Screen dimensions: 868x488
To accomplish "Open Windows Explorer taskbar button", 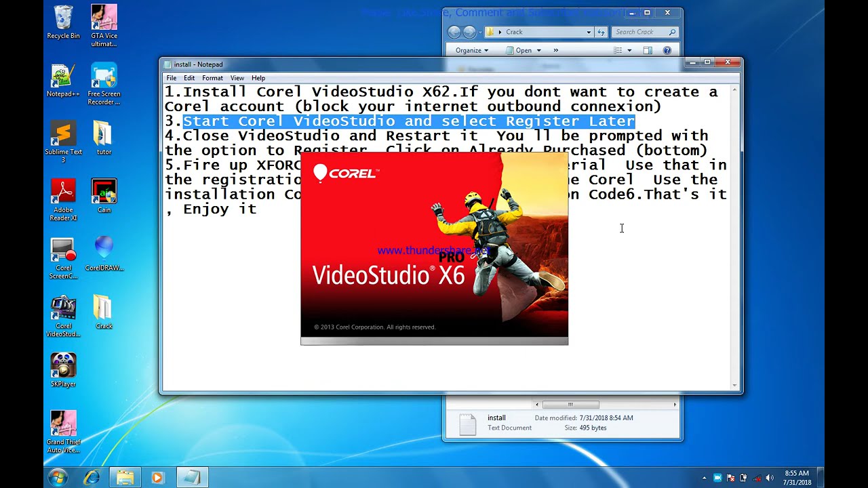I will [x=125, y=478].
